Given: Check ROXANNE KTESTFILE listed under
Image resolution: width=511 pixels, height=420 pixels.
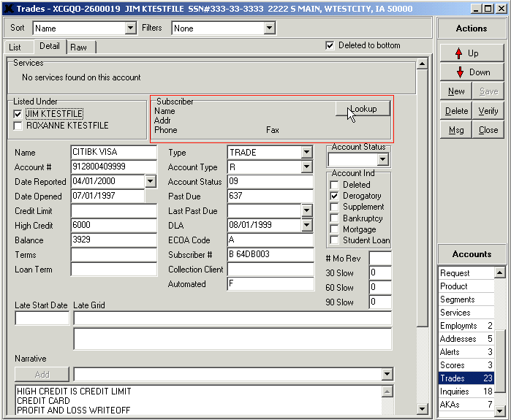Looking at the screenshot, I should [x=18, y=126].
